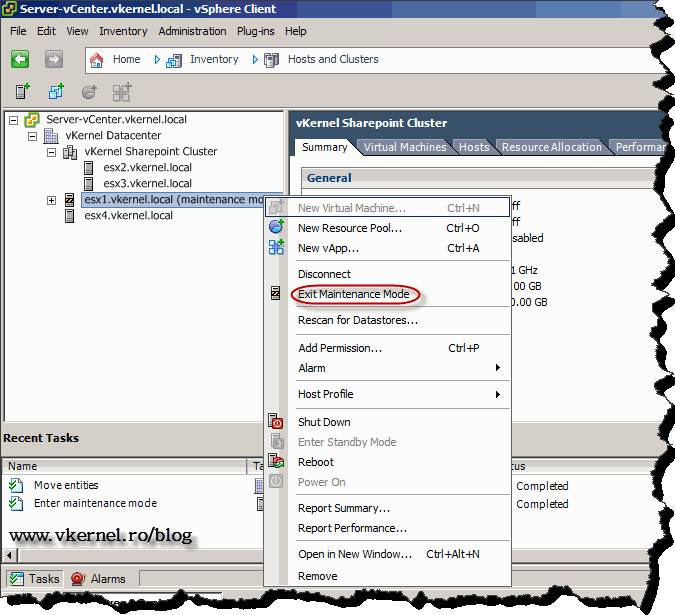Switch to the Hosts tab
This screenshot has width=675, height=615.
pyautogui.click(x=474, y=147)
